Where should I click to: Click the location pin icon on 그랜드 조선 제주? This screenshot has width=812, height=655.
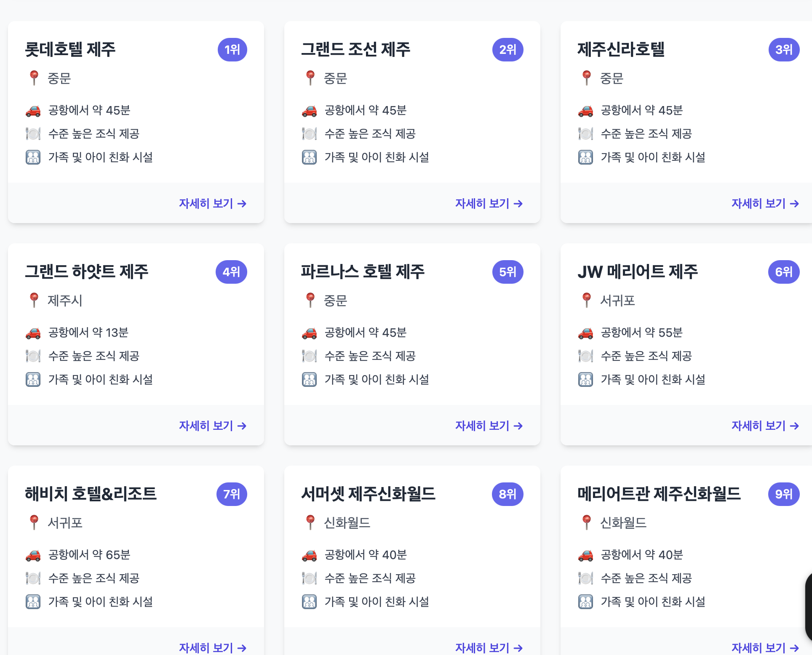pyautogui.click(x=310, y=78)
